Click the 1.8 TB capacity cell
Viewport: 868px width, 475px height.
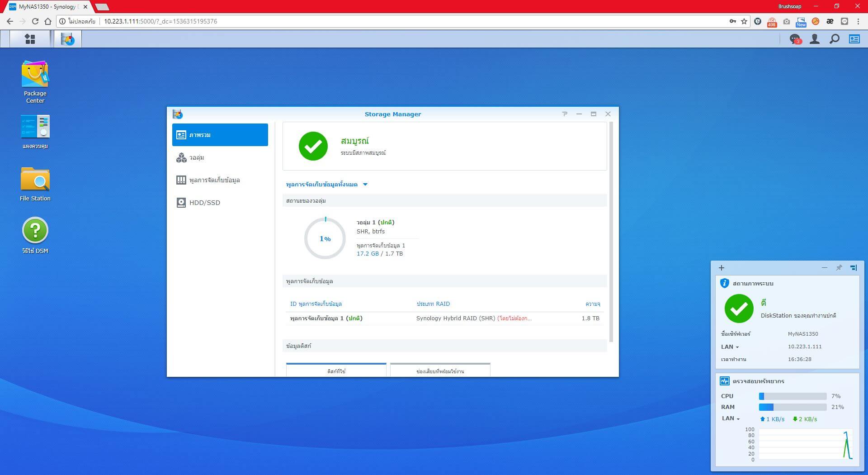coord(590,318)
